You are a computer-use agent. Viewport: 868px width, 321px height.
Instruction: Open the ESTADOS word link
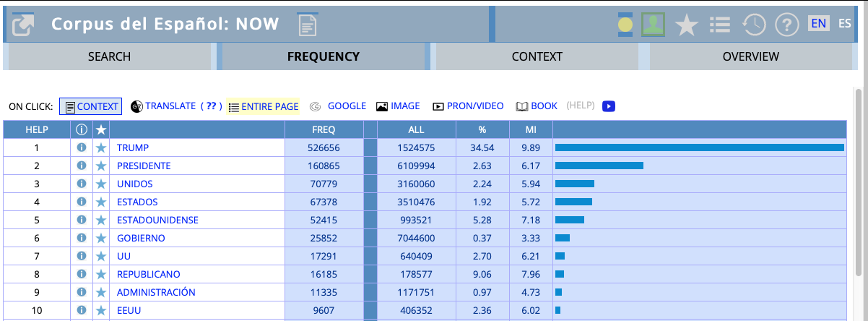137,202
